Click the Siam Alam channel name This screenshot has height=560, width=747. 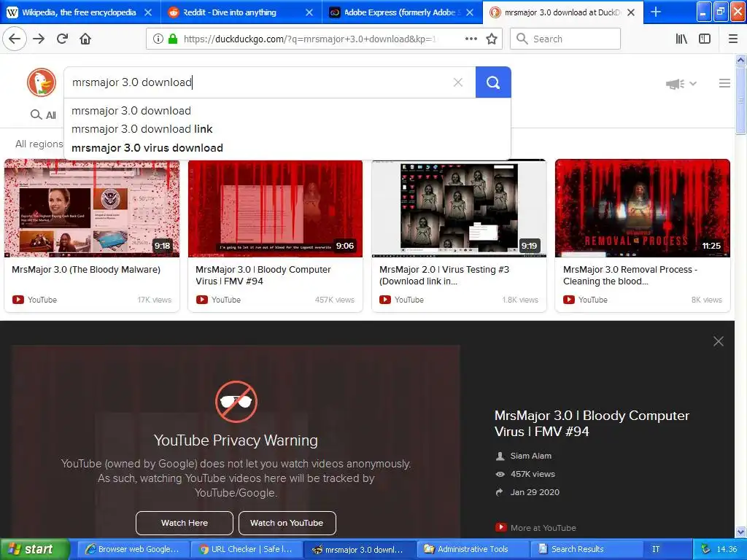point(531,456)
